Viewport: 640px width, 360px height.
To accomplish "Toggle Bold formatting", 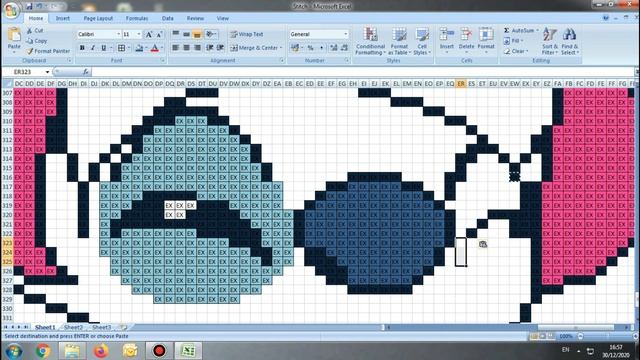I will click(82, 48).
